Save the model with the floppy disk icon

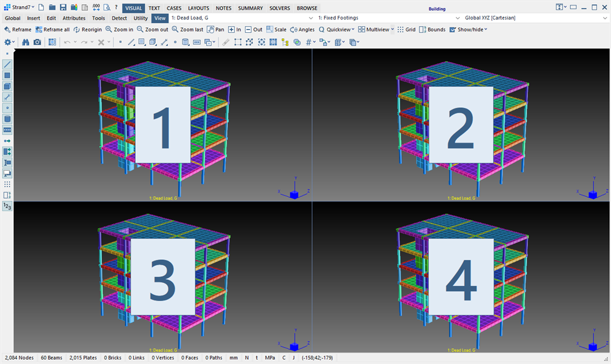(x=63, y=7)
